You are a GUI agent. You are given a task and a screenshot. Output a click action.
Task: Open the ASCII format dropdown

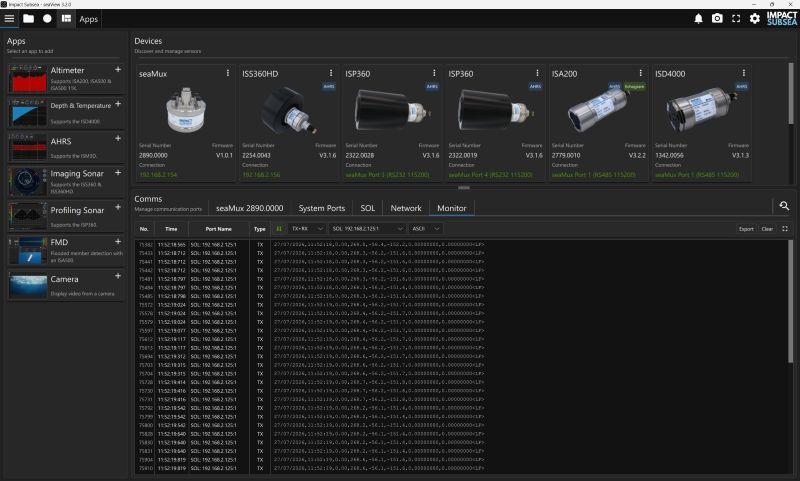pyautogui.click(x=425, y=229)
